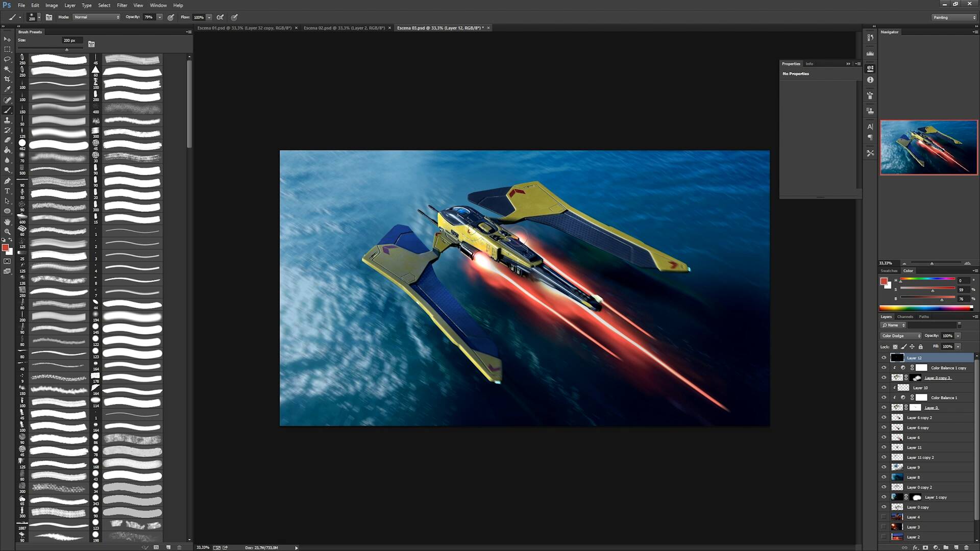This screenshot has width=980, height=551.
Task: Switch to the Swatches tab
Action: click(889, 271)
